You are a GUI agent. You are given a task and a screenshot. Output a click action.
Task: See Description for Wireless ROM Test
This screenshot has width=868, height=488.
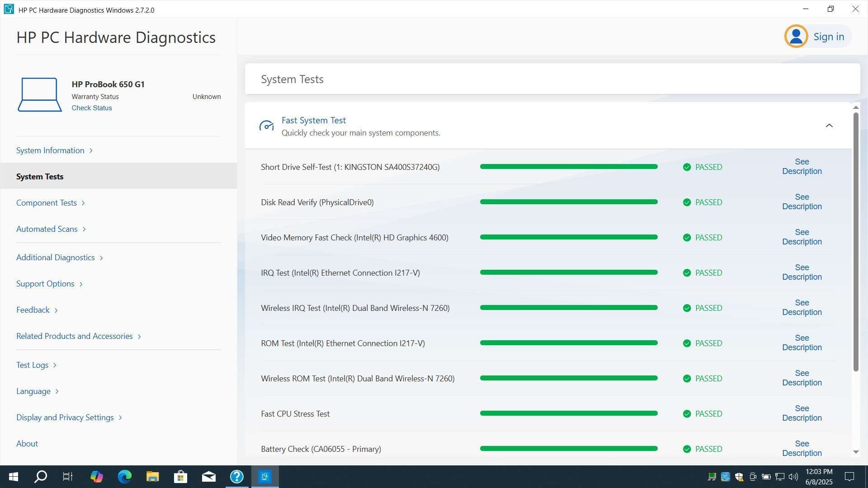pos(802,378)
